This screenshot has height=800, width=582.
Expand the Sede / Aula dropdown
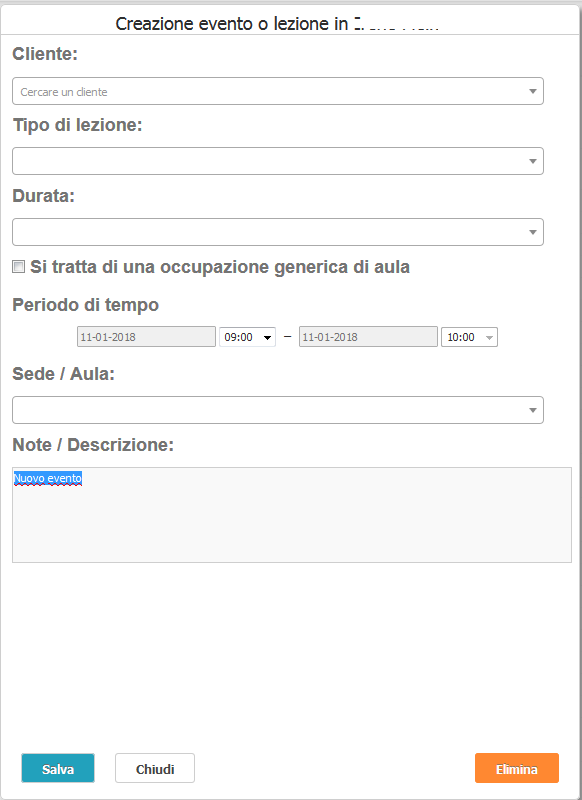(x=277, y=410)
